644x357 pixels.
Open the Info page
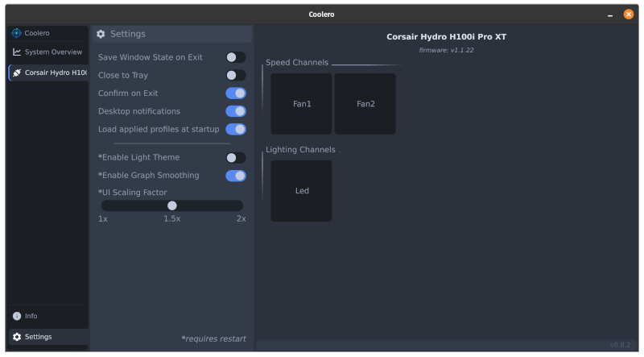pyautogui.click(x=48, y=316)
